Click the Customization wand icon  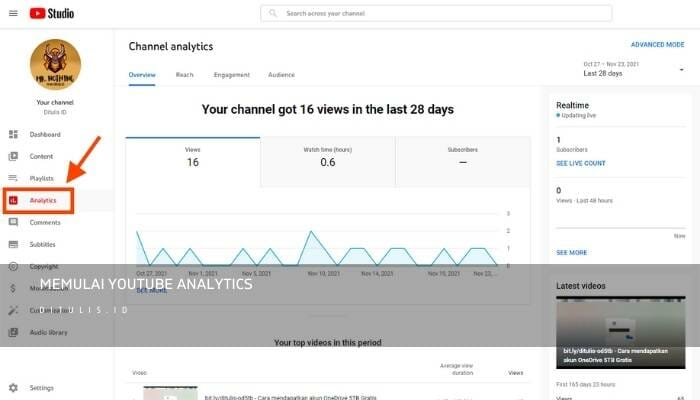[x=13, y=310]
